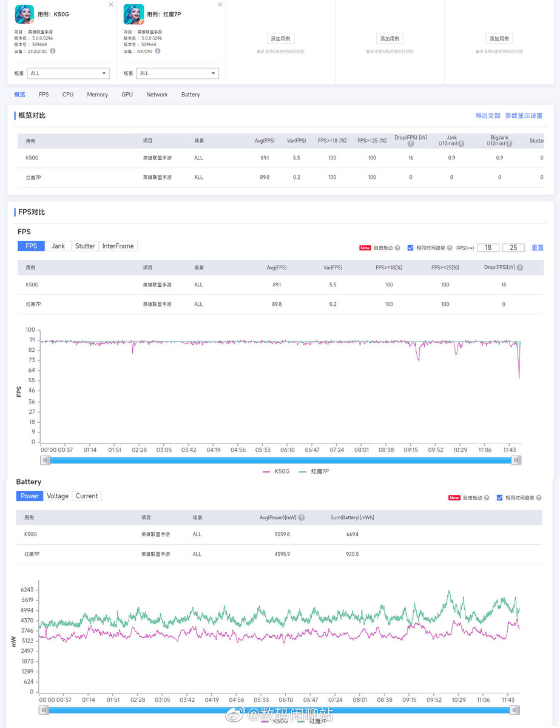Viewport: 560px width, 728px height.
Task: Switch to the 概览 tab
Action: coord(19,95)
